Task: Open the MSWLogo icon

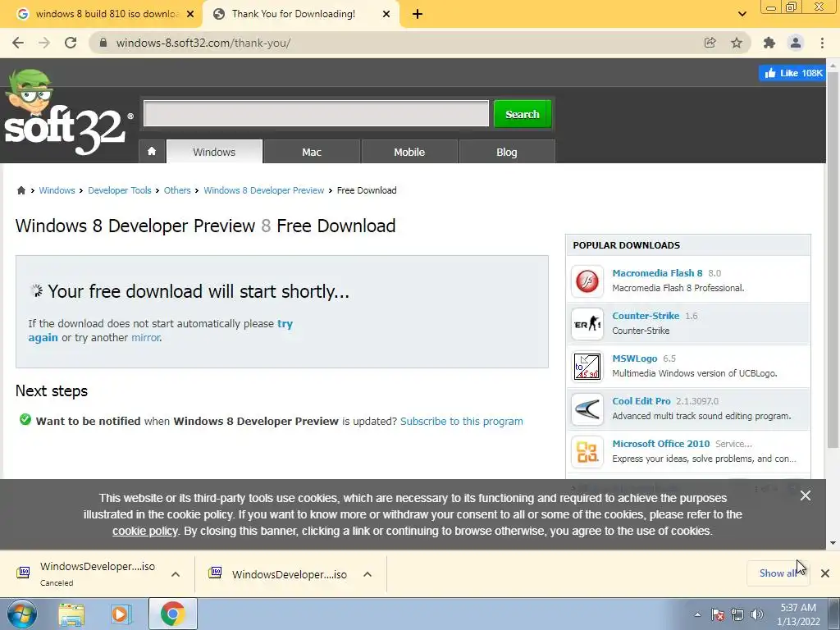Action: pos(587,367)
